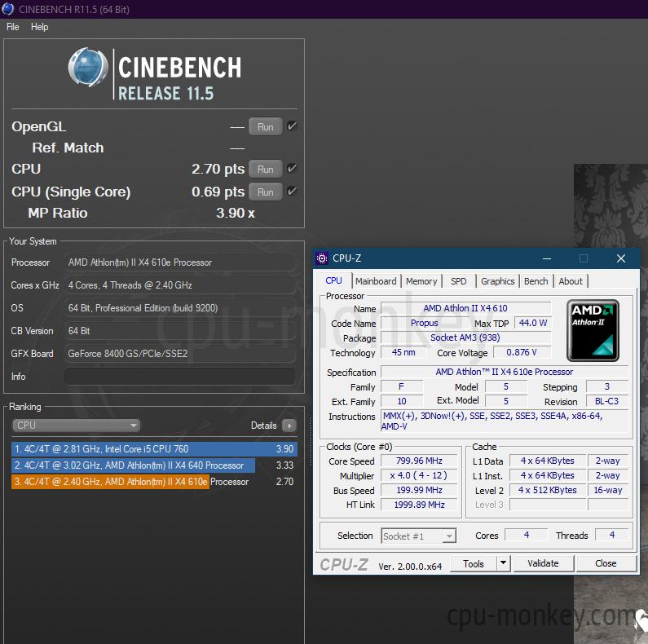Open the Help menu
The height and width of the screenshot is (644, 648).
(x=40, y=27)
